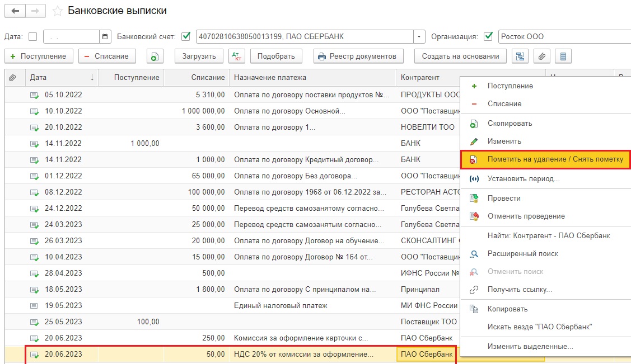Select Искать везде "ПАО Сбербанк"
Viewport: 631px width, 364px height.
click(x=546, y=327)
